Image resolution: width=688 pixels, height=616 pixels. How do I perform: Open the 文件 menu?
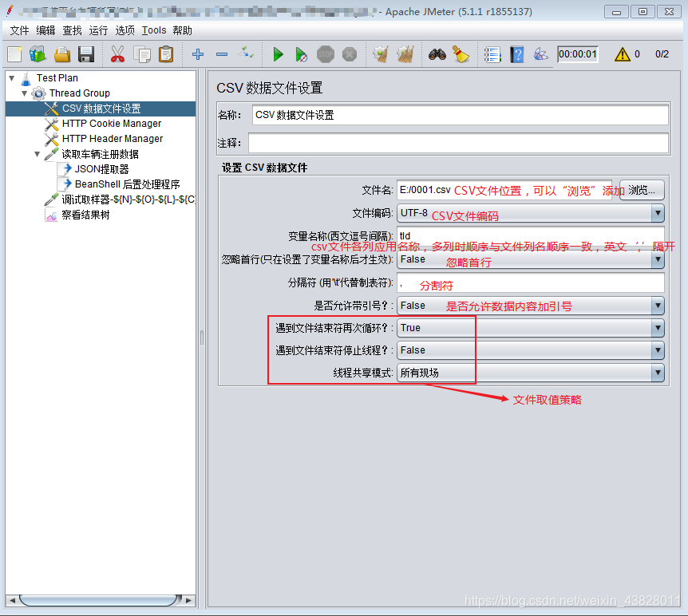tap(19, 30)
